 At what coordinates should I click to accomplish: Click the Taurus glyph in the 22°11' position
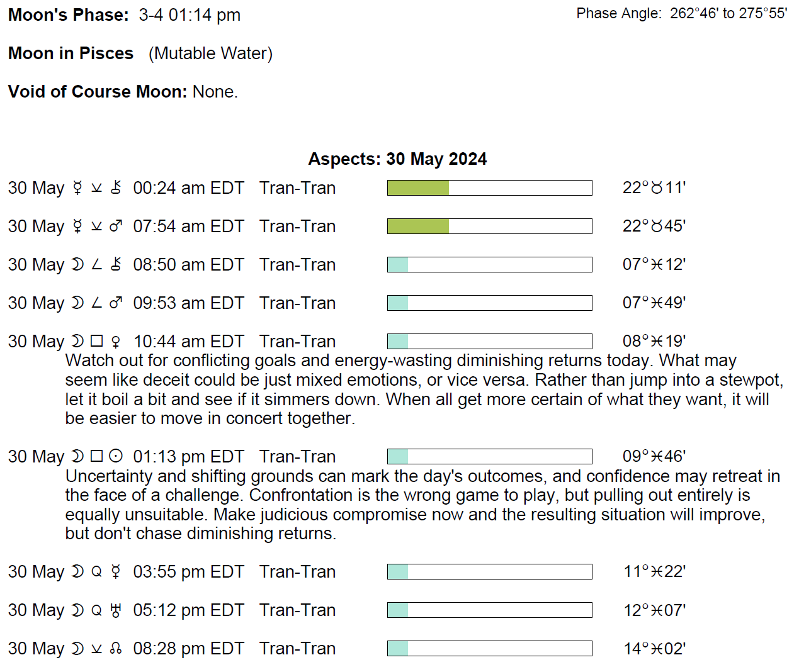(x=657, y=188)
